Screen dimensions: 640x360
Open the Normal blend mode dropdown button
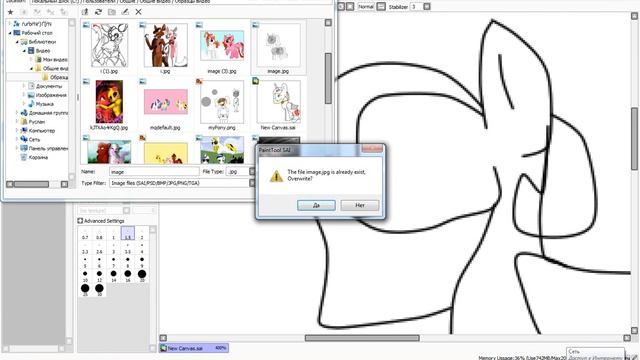tap(381, 7)
